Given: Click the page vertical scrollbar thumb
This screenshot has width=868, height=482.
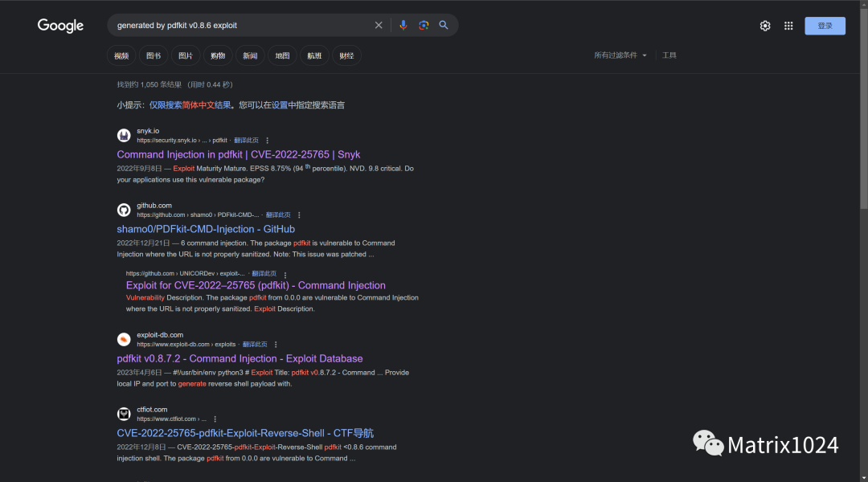Looking at the screenshot, I should click(864, 111).
